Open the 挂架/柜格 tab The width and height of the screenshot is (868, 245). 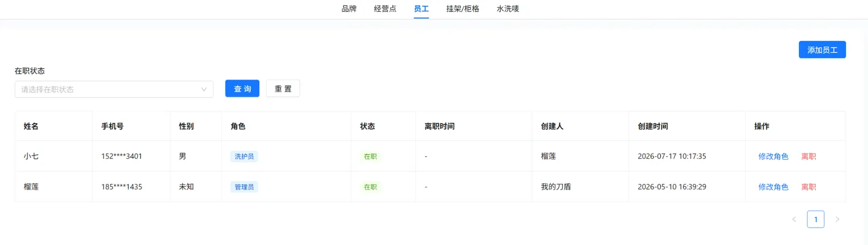coord(463,9)
